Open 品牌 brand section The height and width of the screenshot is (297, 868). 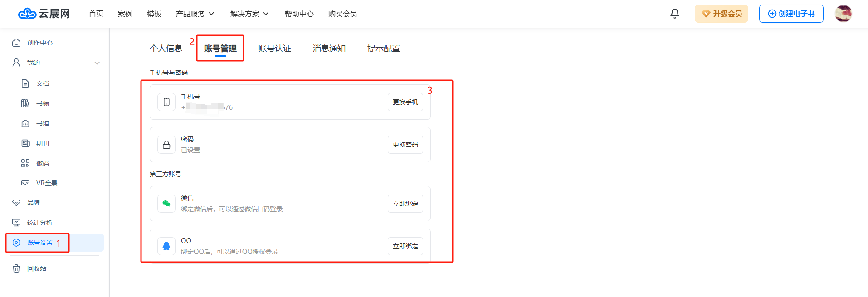[33, 203]
